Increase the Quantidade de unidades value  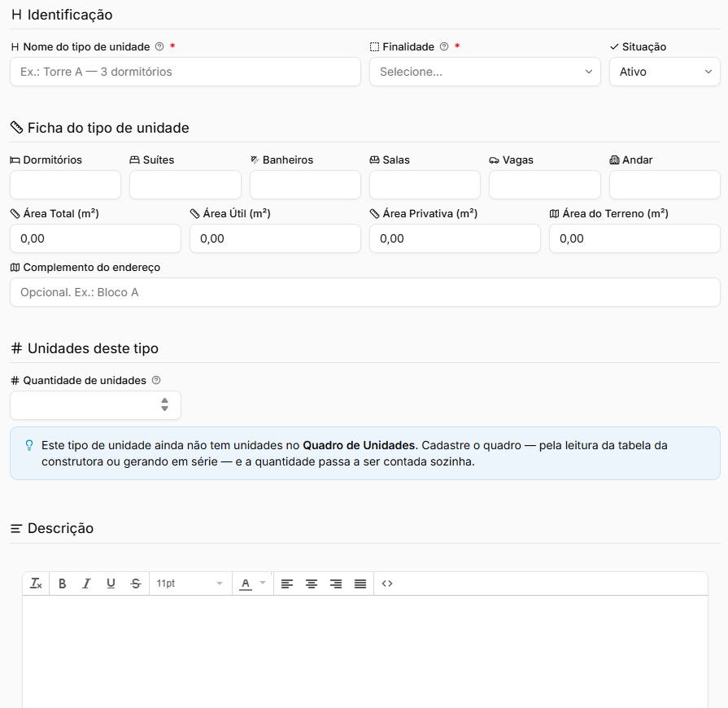pos(164,400)
